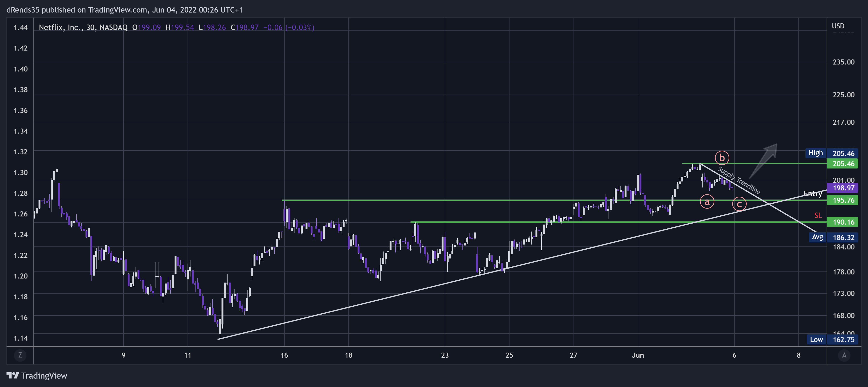Click the USD currency label

[838, 26]
